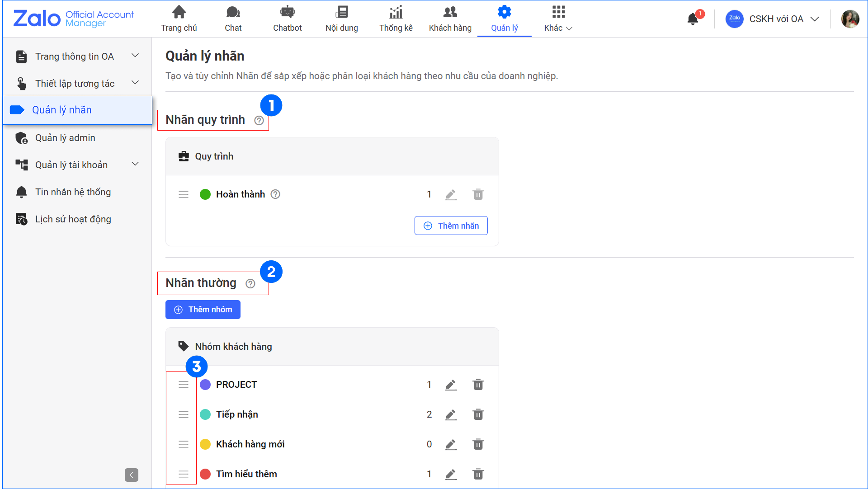Click help icon beside Nhãn thường

[250, 283]
